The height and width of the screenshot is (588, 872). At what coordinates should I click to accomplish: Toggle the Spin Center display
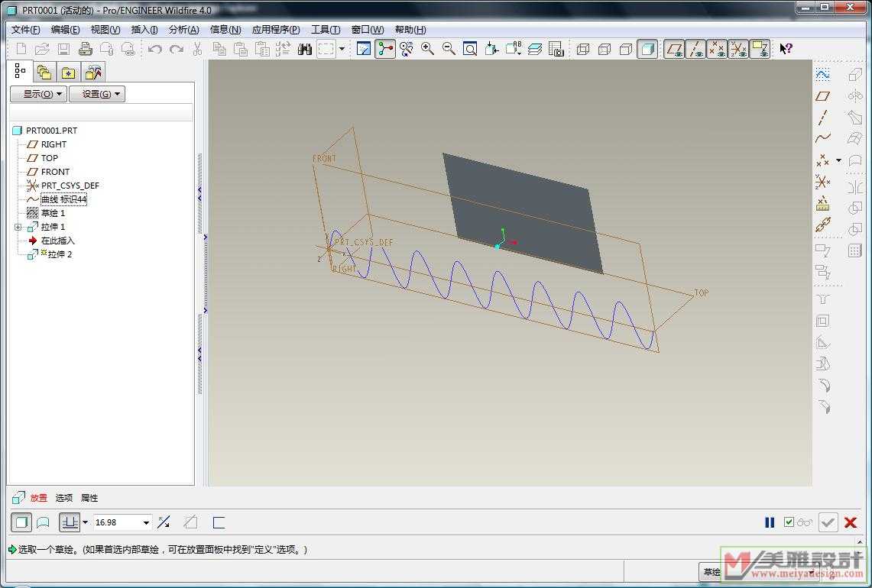(x=385, y=49)
